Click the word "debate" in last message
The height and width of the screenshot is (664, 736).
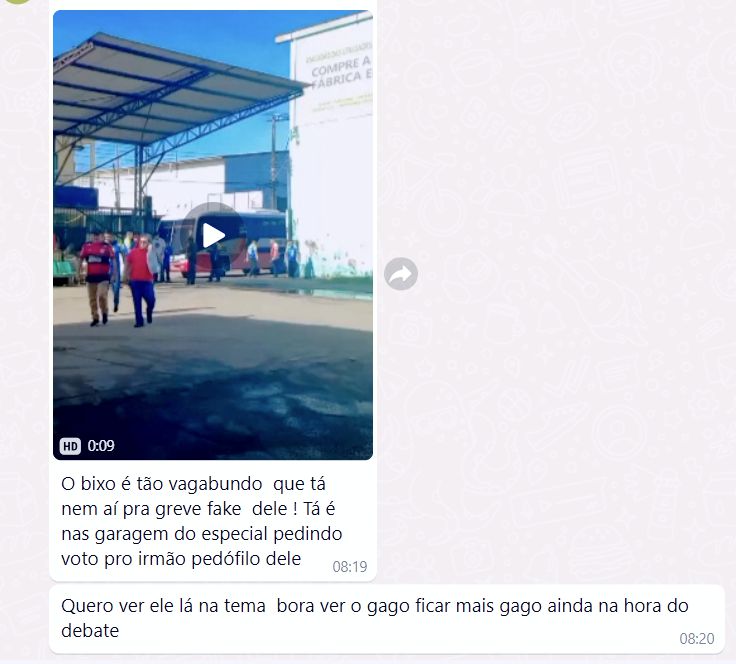90,631
